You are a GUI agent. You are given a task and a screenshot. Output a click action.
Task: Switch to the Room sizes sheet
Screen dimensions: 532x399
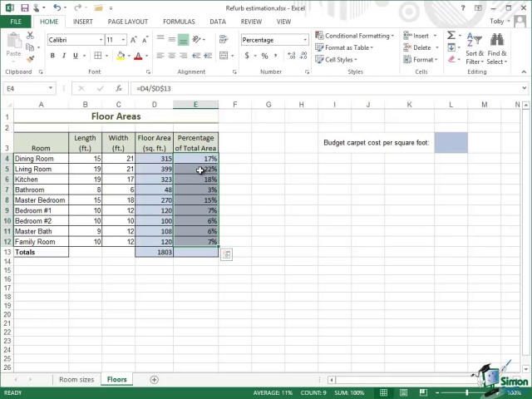pos(76,380)
